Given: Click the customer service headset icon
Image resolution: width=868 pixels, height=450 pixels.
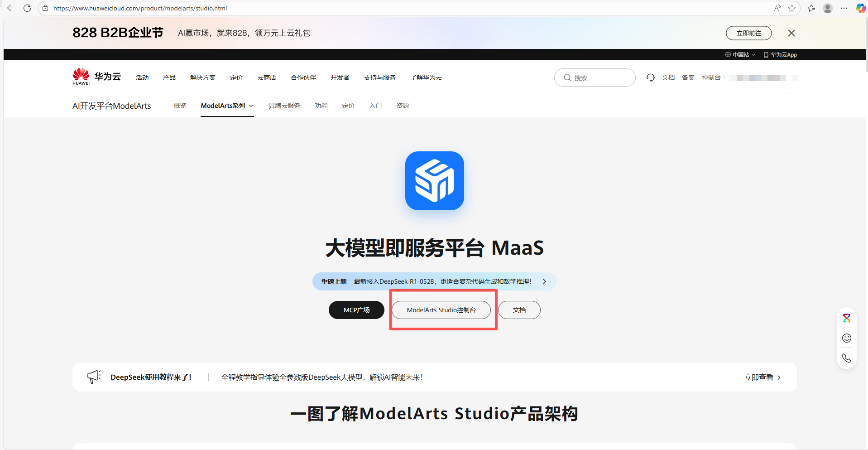Looking at the screenshot, I should pyautogui.click(x=651, y=77).
